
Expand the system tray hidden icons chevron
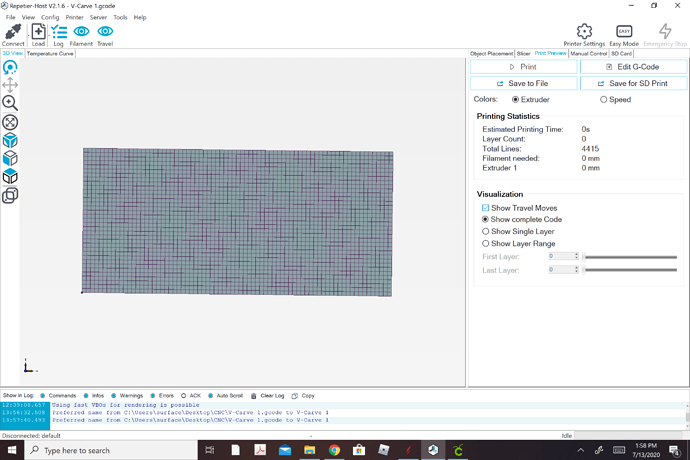click(581, 450)
